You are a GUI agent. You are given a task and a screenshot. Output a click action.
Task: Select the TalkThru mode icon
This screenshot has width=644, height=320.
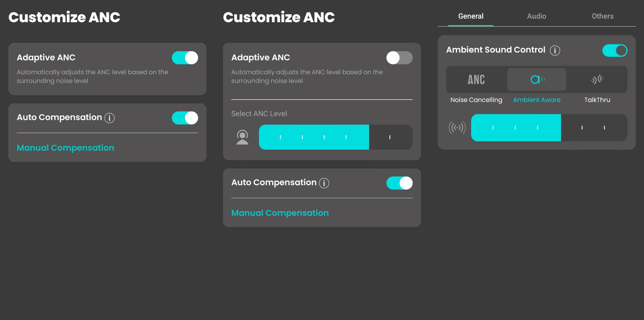(x=597, y=80)
